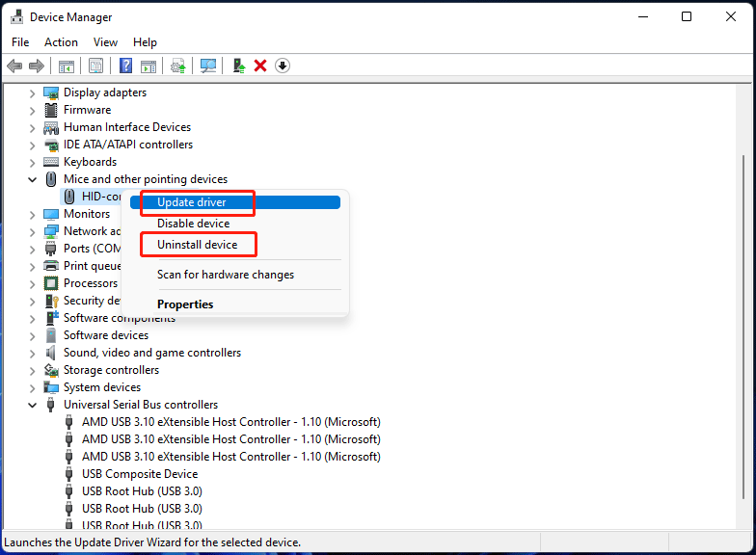Viewport: 756px width, 555px height.
Task: Select Software devices label
Action: click(x=106, y=335)
